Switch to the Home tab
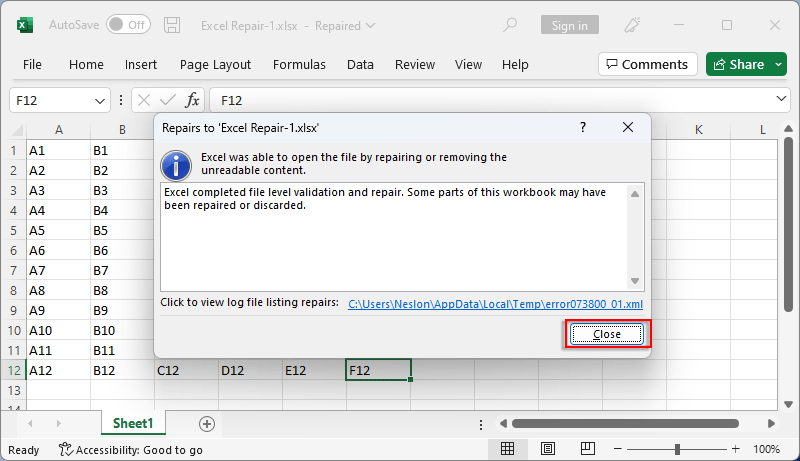 (86, 65)
